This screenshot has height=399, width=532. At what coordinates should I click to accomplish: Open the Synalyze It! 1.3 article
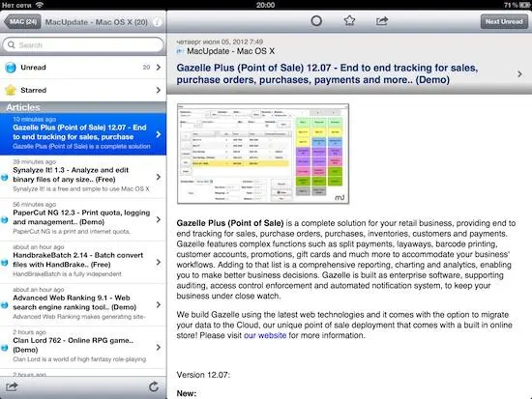point(83,177)
